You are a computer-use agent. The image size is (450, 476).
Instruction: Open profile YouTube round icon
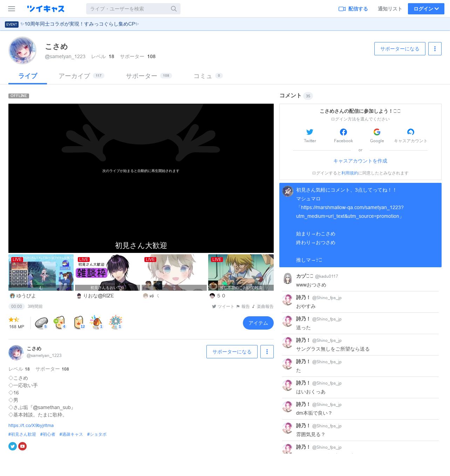click(22, 446)
